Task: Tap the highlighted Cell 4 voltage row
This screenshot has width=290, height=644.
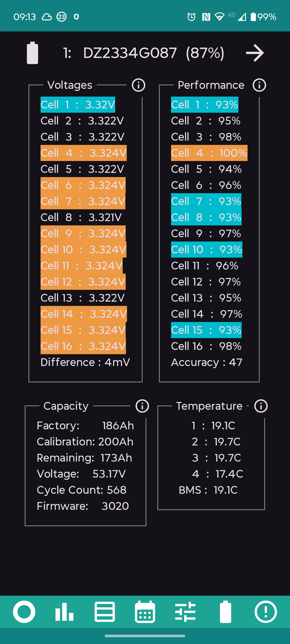Action: point(84,153)
